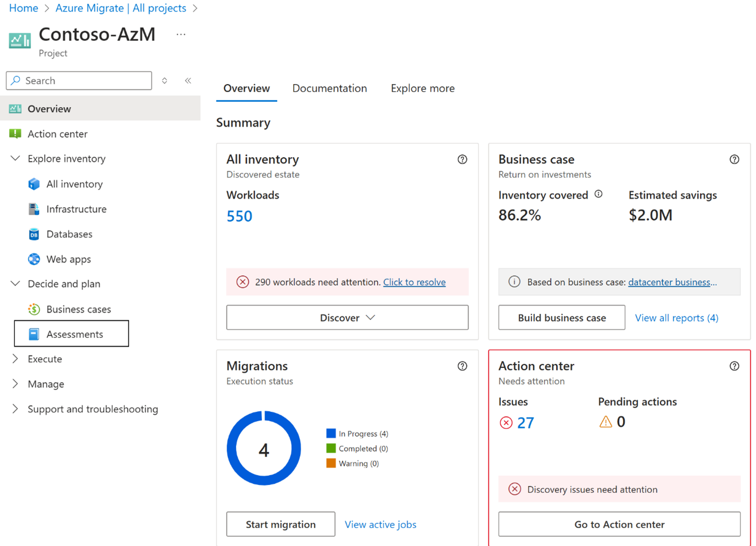Switch to the Explore more tab
The width and height of the screenshot is (756, 546).
422,88
